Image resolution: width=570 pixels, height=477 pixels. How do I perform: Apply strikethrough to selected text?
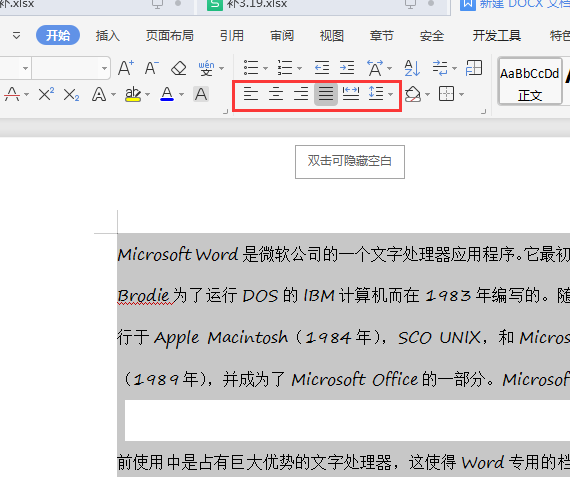pos(12,95)
